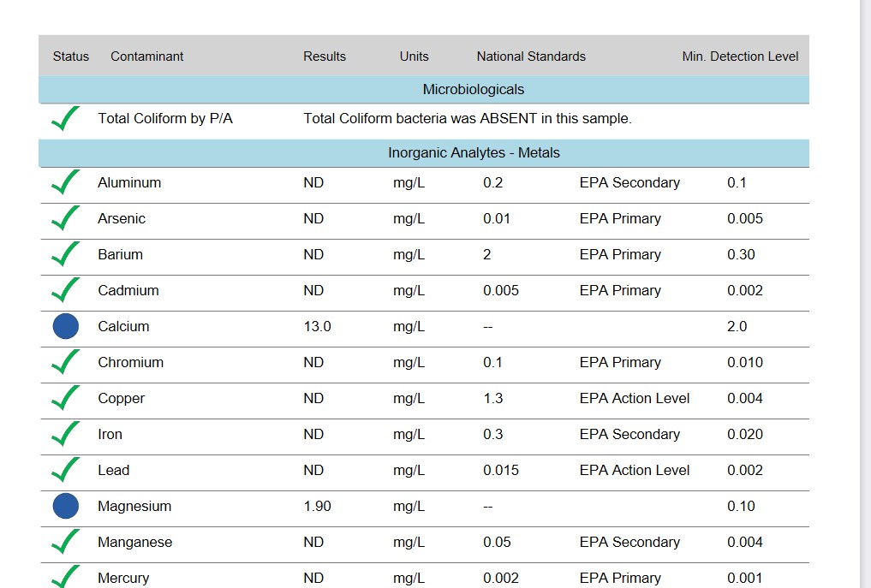
Task: Click the mg/L unit in Calcium row
Action: pyautogui.click(x=409, y=326)
